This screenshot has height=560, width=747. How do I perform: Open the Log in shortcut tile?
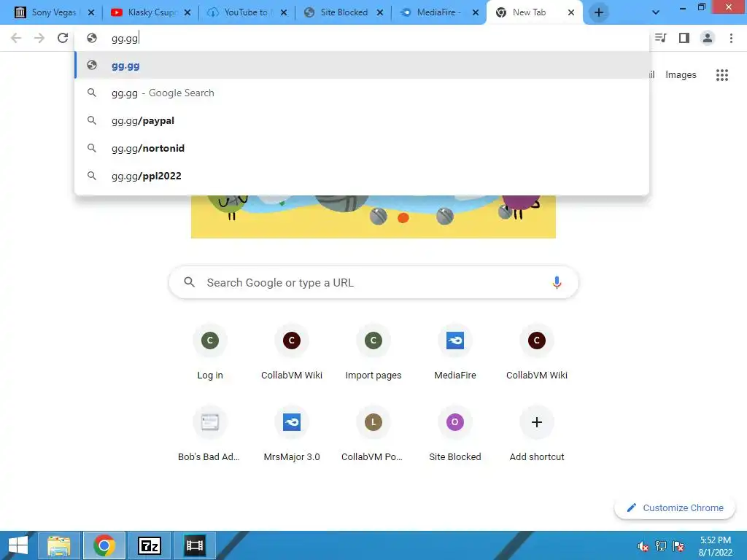click(x=210, y=352)
